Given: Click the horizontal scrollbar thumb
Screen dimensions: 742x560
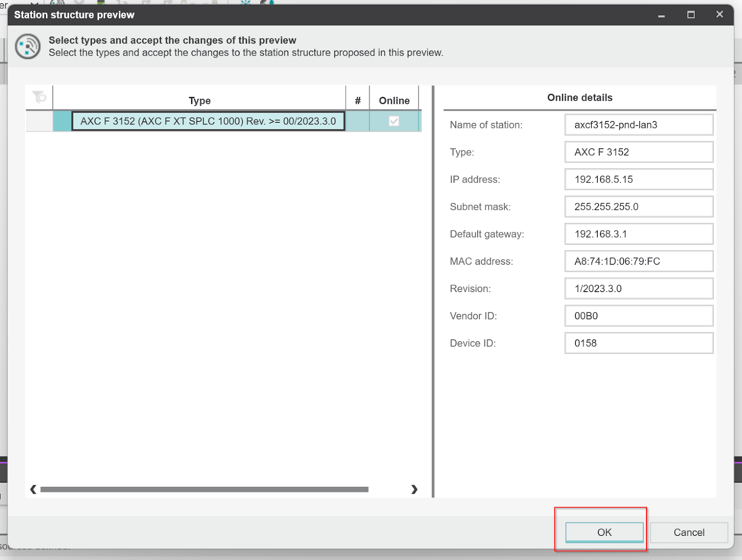Looking at the screenshot, I should (x=204, y=490).
